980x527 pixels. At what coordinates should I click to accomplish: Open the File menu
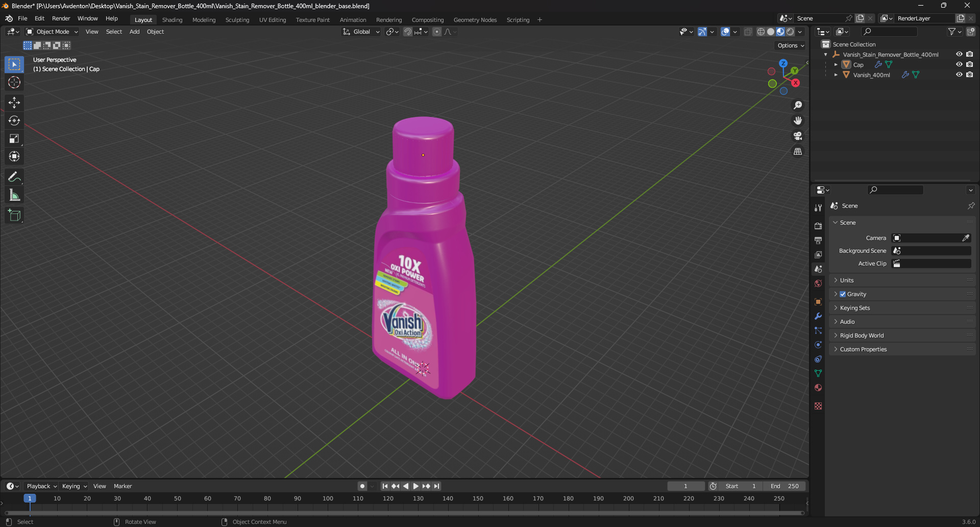(22, 18)
